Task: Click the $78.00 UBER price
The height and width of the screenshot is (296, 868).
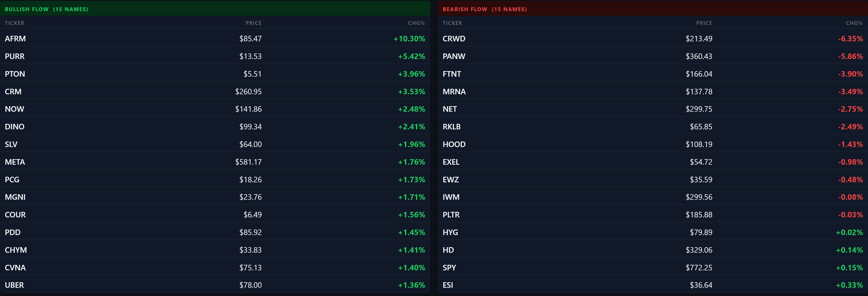Action: (x=250, y=285)
